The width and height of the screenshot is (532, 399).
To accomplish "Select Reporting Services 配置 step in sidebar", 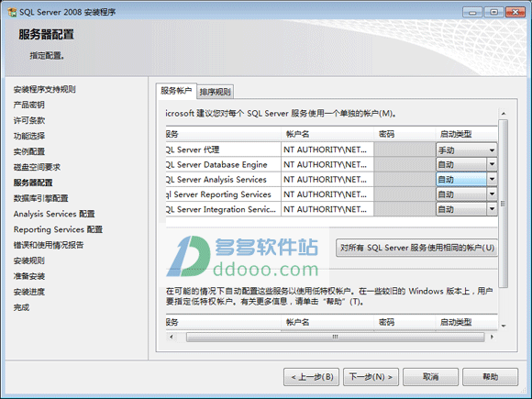I will [58, 229].
